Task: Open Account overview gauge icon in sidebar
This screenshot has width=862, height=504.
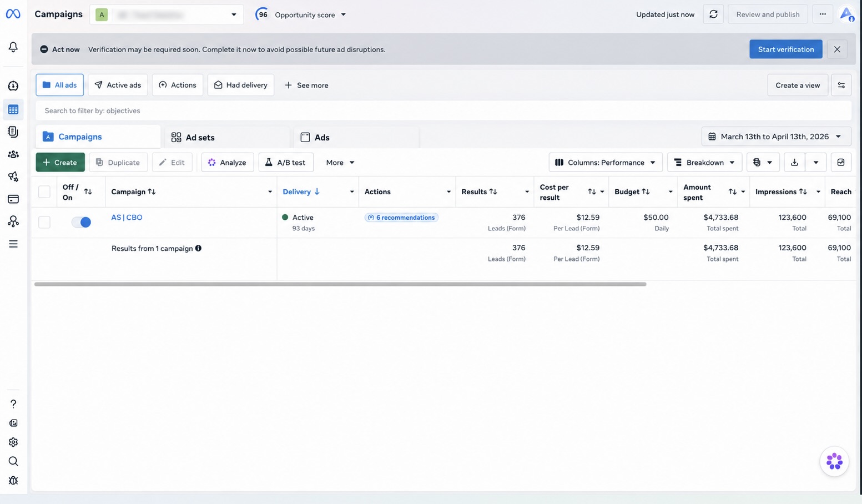Action: point(13,86)
